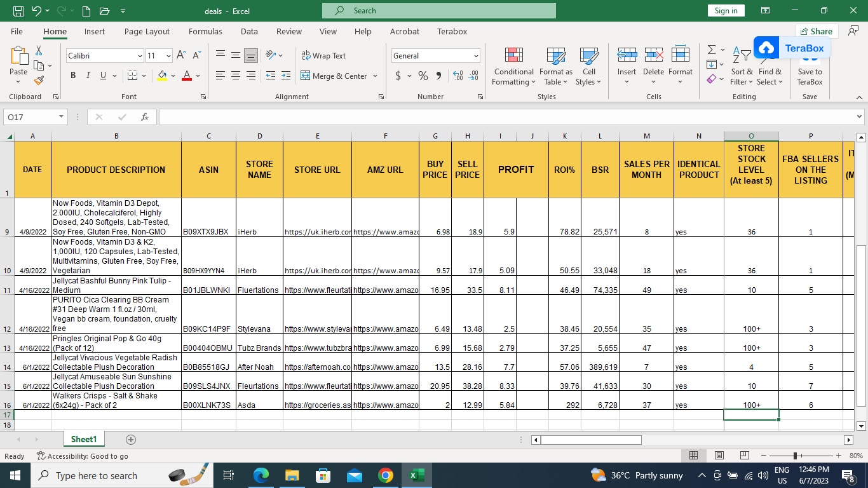This screenshot has width=868, height=488.
Task: Switch to Page Layout view in status bar
Action: (x=719, y=456)
